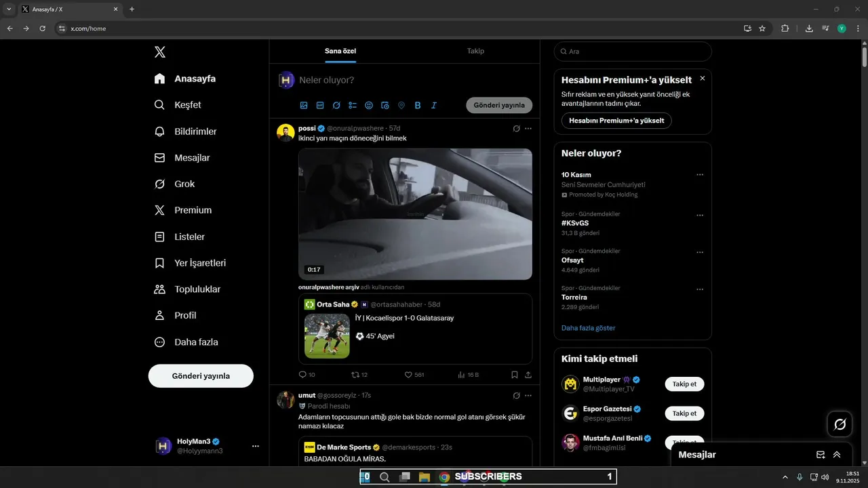Open options for 10 Kasım trend
Image resolution: width=868 pixels, height=488 pixels.
click(x=700, y=175)
